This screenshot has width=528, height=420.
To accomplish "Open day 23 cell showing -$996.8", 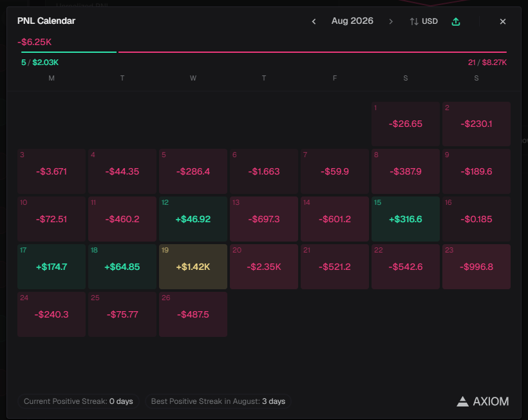I will click(476, 267).
